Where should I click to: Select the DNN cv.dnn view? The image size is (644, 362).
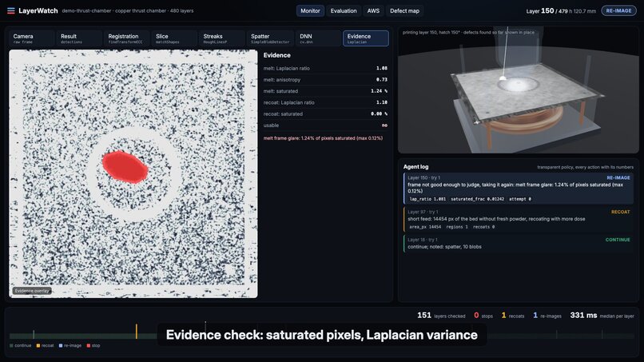tap(318, 38)
